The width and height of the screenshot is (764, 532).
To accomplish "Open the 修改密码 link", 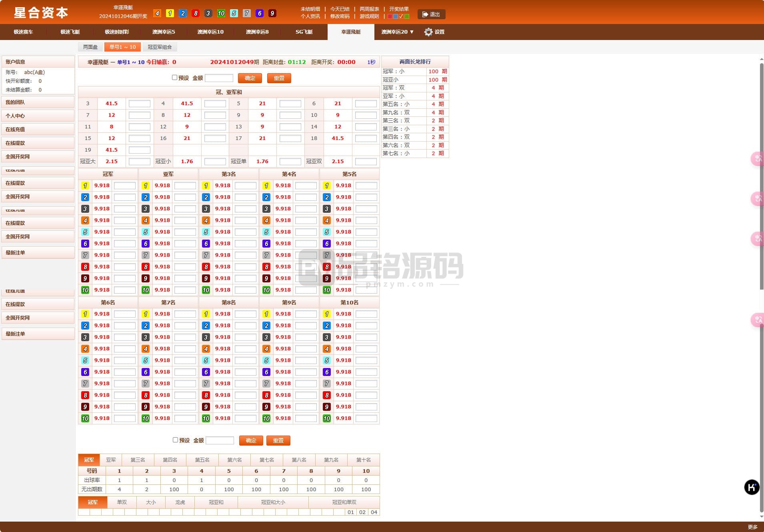I will pyautogui.click(x=340, y=16).
